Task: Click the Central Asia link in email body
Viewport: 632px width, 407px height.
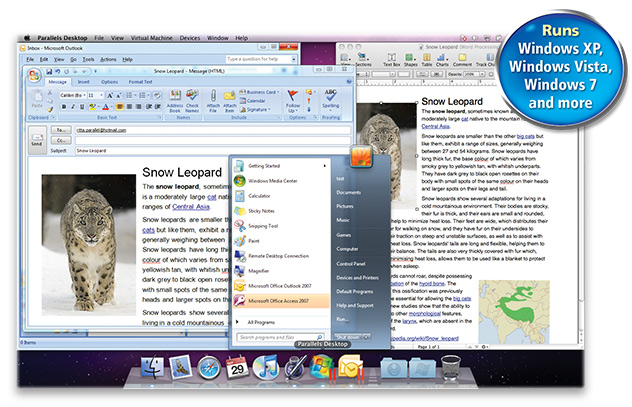Action: click(191, 207)
